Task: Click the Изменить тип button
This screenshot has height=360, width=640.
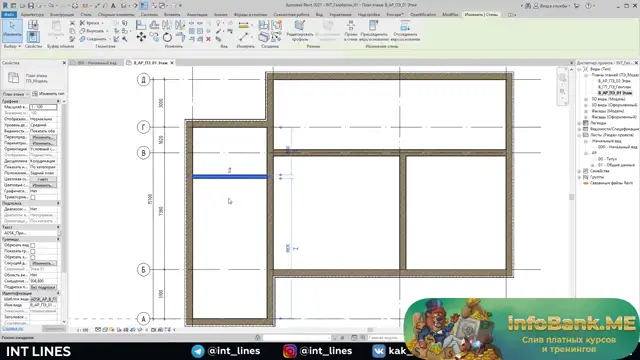Action: tap(48, 94)
